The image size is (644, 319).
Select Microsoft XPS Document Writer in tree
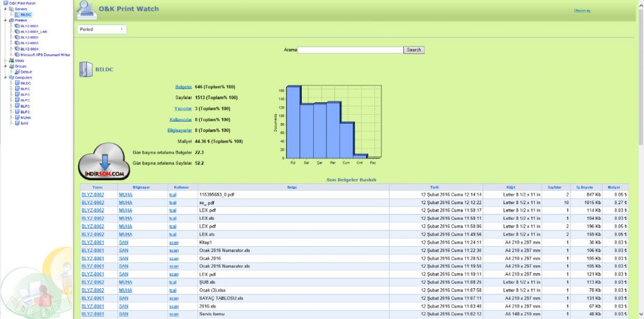point(45,55)
